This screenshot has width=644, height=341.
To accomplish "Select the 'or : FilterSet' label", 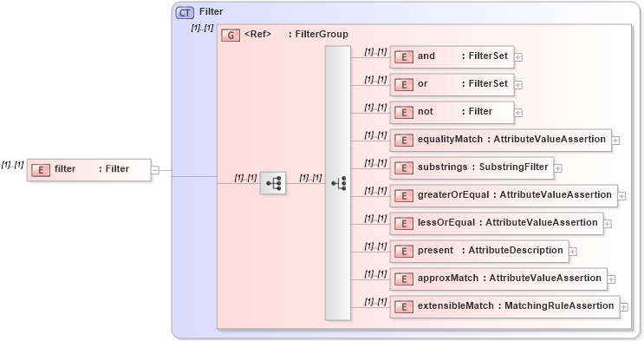I will pyautogui.click(x=463, y=83).
